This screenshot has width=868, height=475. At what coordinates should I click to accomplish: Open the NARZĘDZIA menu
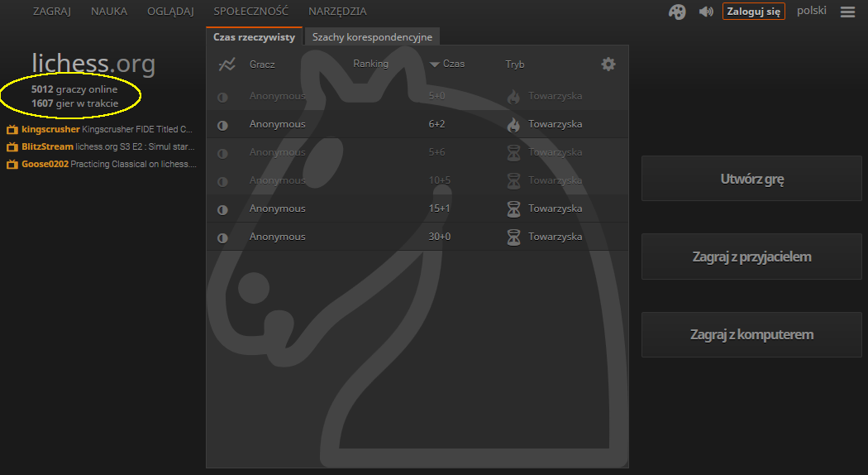pos(337,11)
